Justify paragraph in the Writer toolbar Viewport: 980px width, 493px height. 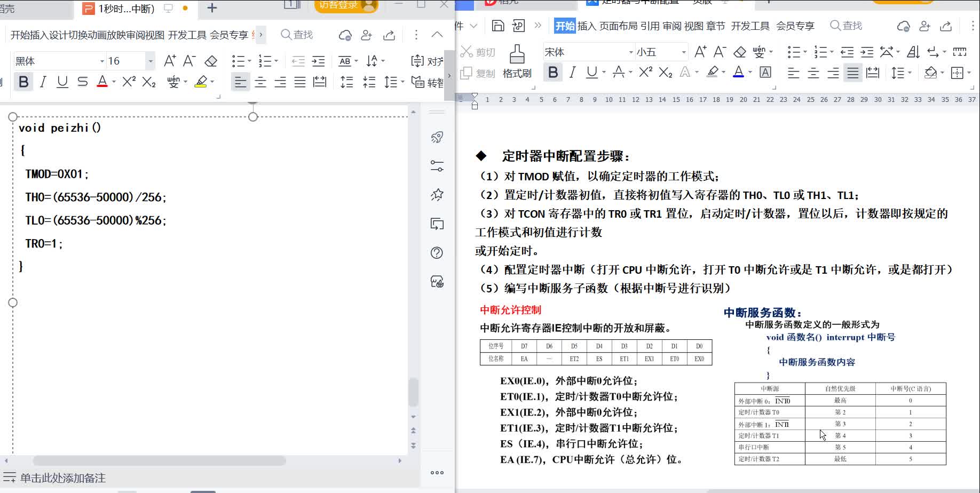click(853, 73)
